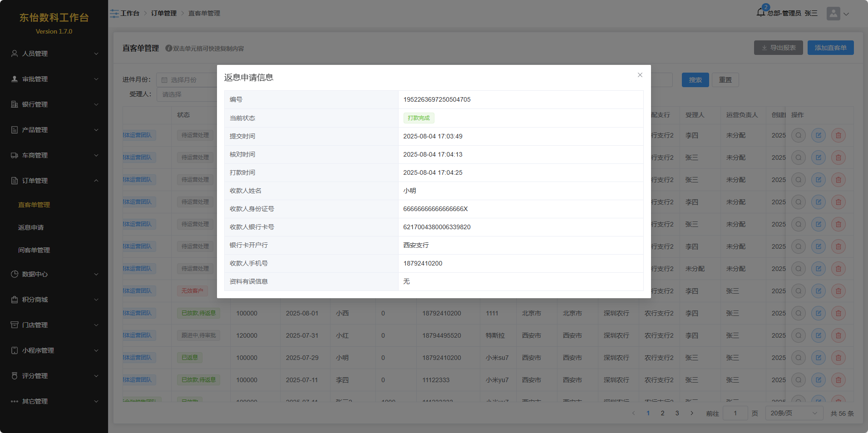Expand the 数据中心 menu
This screenshot has height=433, width=868.
pyautogui.click(x=54, y=274)
